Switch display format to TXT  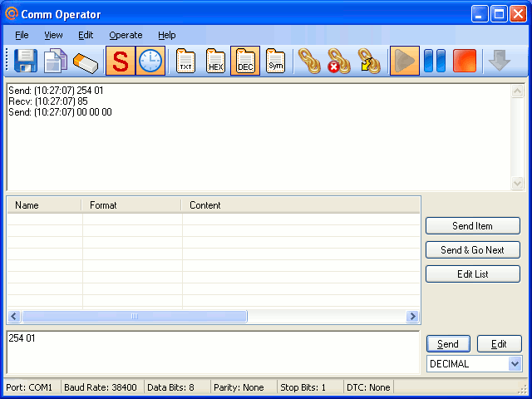click(185, 61)
